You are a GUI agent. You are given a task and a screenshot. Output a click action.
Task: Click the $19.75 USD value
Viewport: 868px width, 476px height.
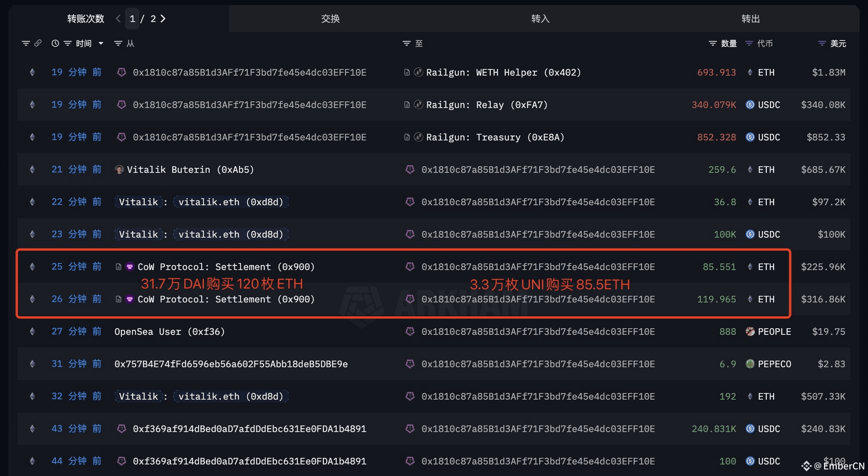[829, 332]
